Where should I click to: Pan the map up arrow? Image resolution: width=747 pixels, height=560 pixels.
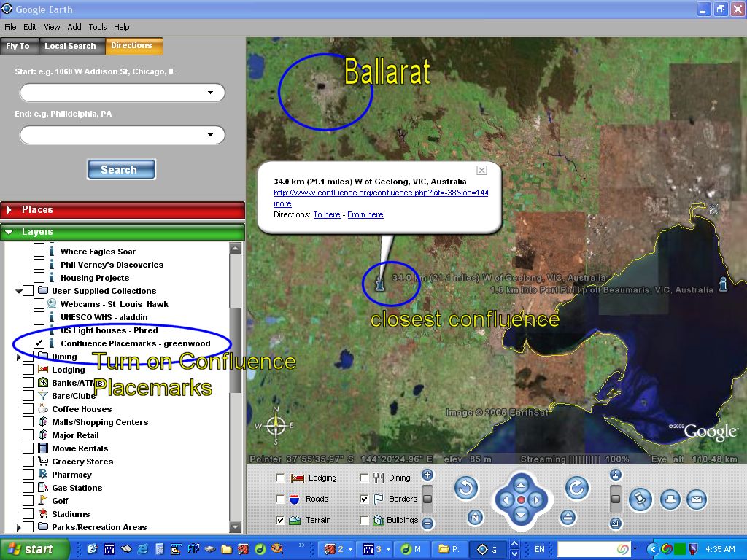pyautogui.click(x=521, y=485)
